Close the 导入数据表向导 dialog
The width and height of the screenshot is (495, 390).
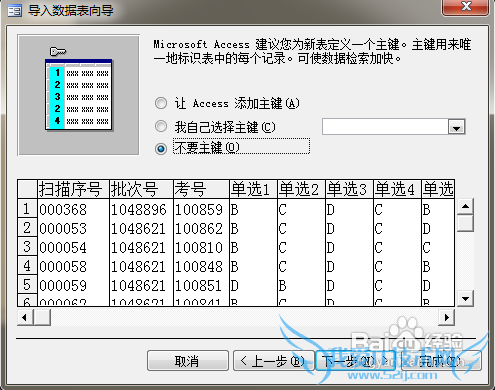point(466,6)
